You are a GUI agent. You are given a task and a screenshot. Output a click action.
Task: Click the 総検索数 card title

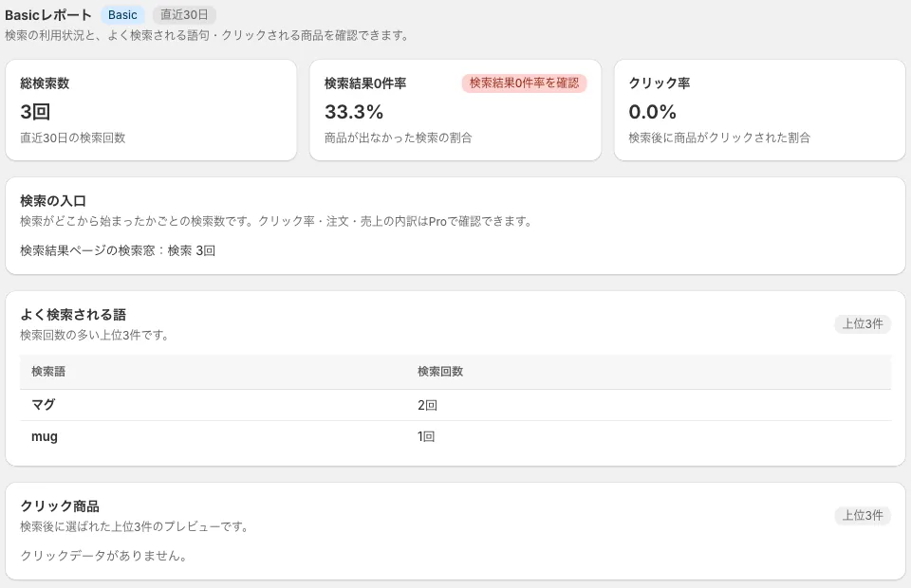(45, 83)
